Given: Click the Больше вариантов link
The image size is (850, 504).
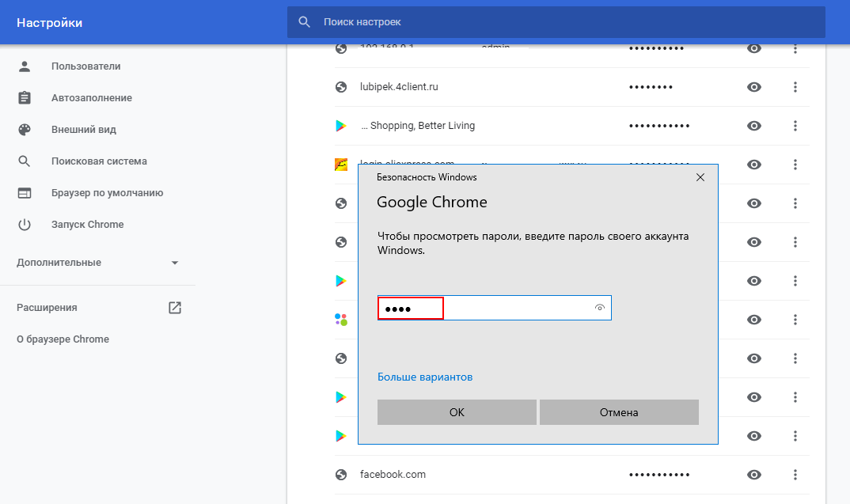Looking at the screenshot, I should click(425, 377).
